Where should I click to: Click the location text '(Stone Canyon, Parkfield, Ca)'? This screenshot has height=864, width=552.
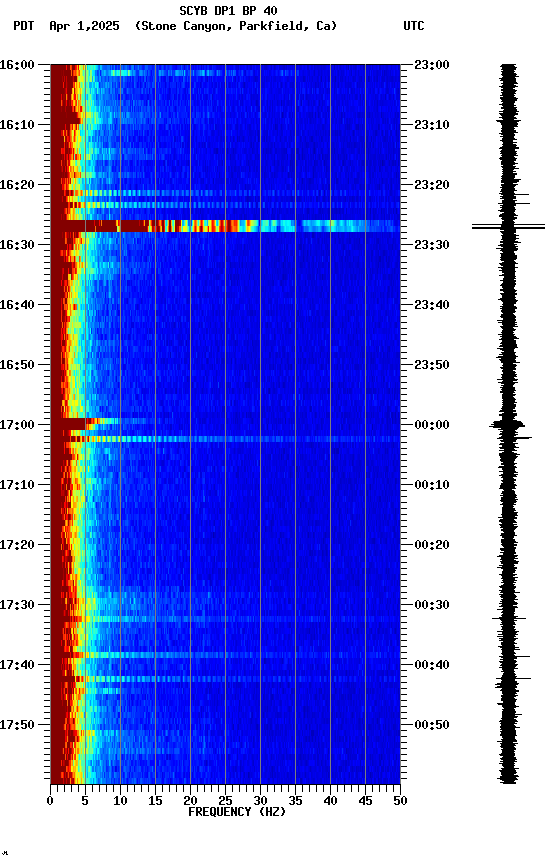tap(236, 26)
